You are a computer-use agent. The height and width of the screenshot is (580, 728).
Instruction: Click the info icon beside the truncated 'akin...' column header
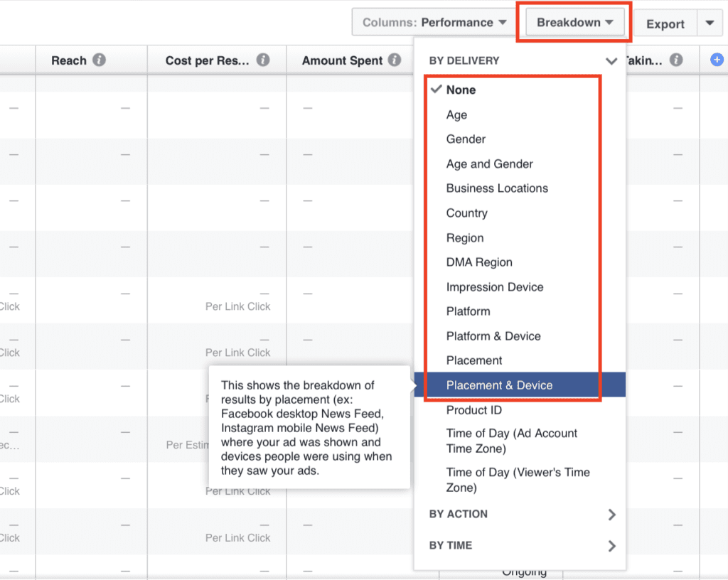[676, 60]
